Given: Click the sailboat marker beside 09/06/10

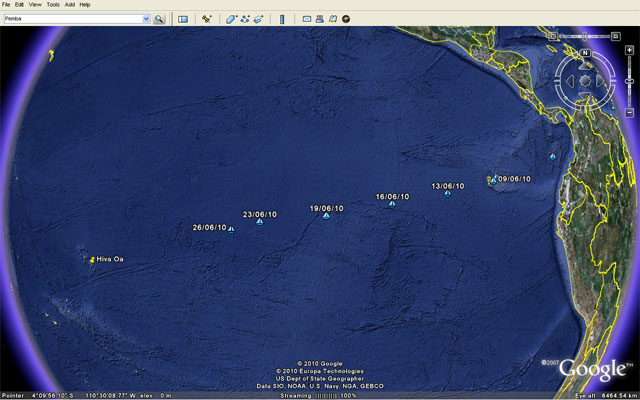Looking at the screenshot, I should 493,181.
